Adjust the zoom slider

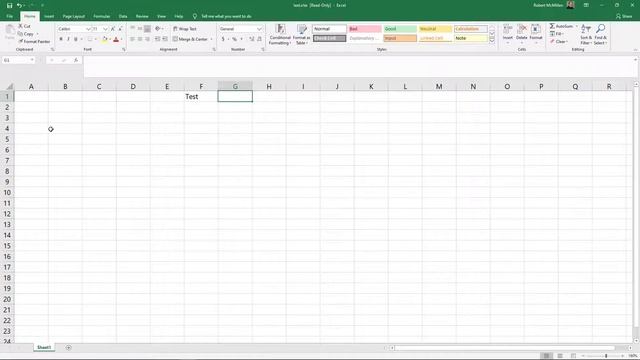click(x=606, y=356)
